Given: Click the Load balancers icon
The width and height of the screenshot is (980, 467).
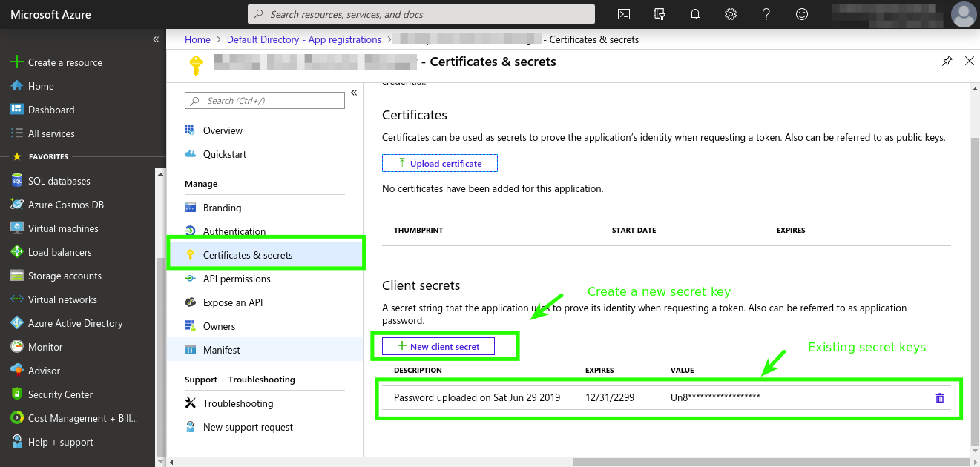Looking at the screenshot, I should (17, 252).
